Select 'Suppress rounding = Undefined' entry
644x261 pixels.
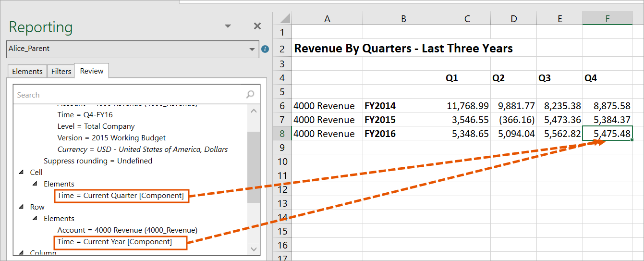tap(98, 161)
